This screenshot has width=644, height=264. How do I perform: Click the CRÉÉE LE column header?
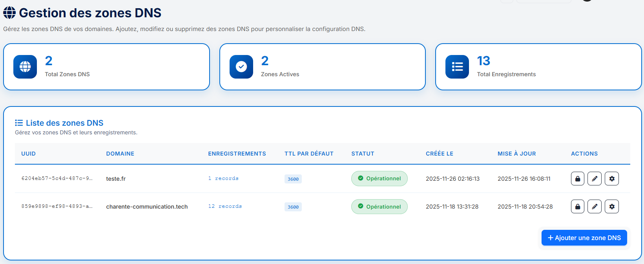[440, 154]
